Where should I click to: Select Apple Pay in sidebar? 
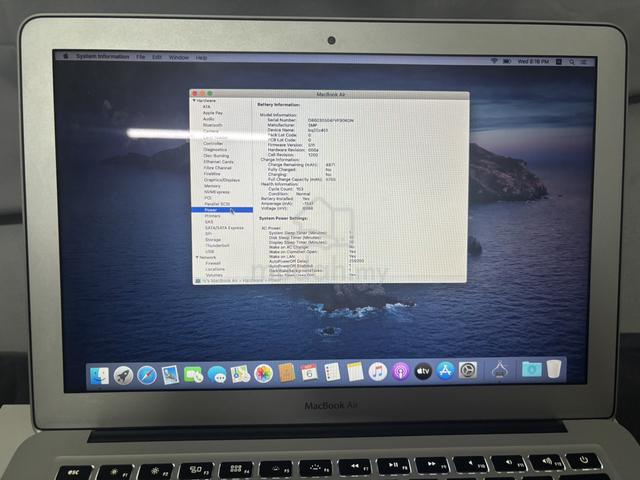pos(213,113)
